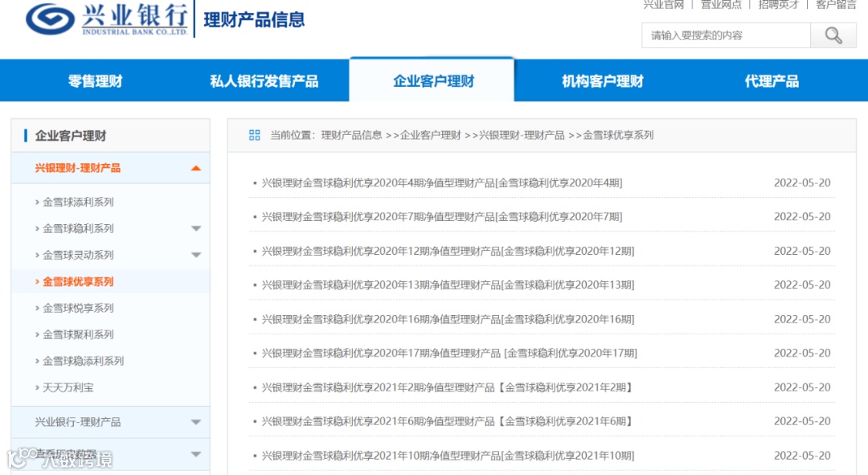
Task: Open the 2020年7期 product link
Action: (x=442, y=216)
